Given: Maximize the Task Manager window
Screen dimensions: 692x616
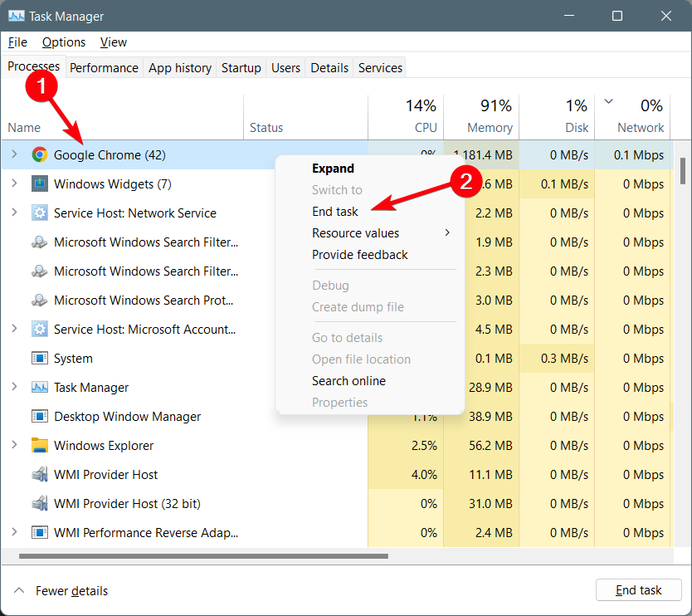Looking at the screenshot, I should tap(617, 16).
